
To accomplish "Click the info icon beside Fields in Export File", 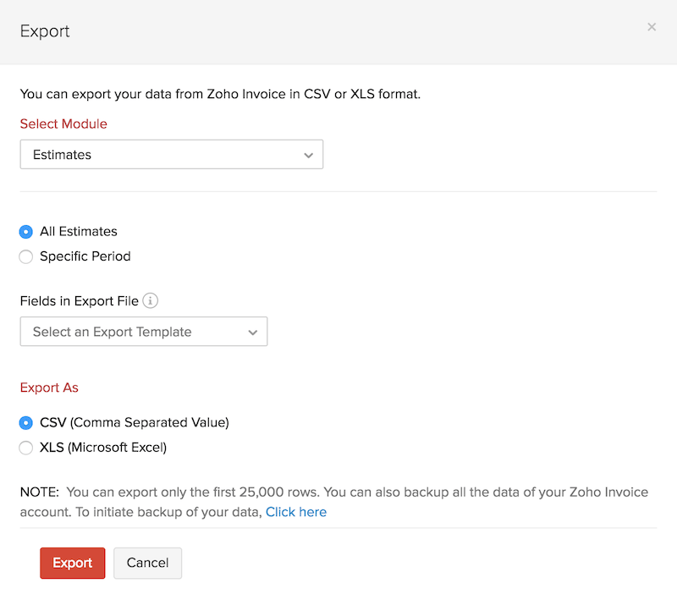I will point(151,300).
